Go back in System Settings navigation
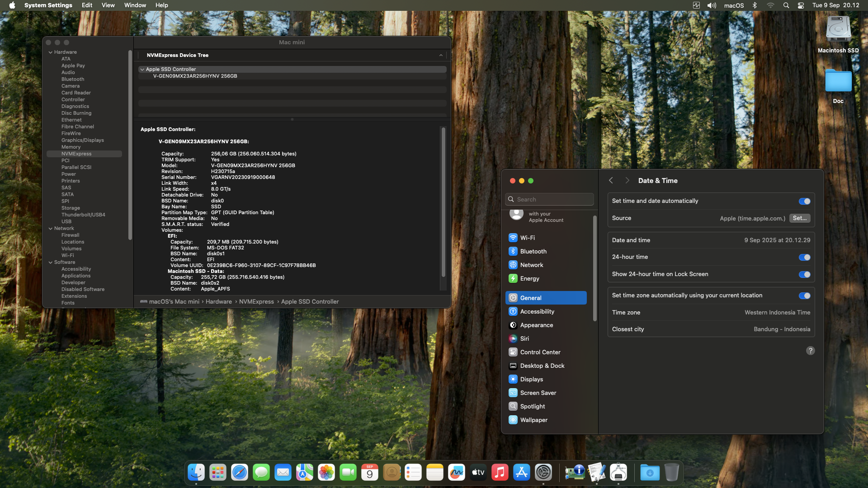The image size is (868, 488). pos(611,180)
